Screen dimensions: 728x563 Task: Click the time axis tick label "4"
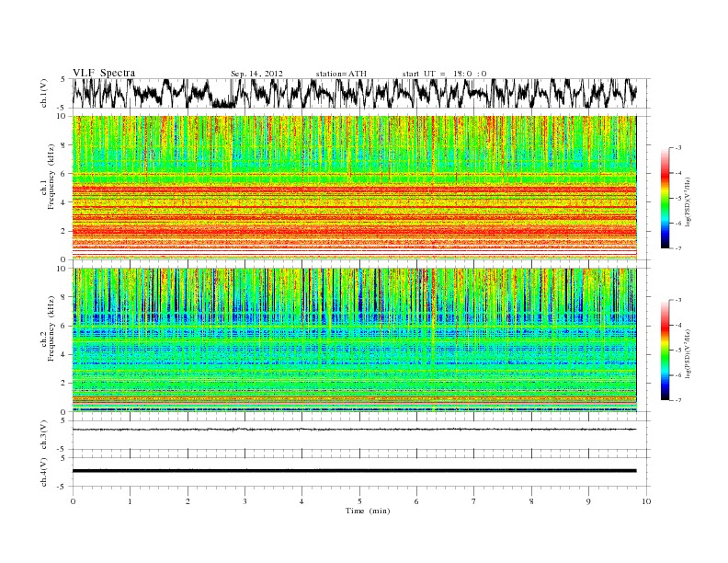(302, 501)
